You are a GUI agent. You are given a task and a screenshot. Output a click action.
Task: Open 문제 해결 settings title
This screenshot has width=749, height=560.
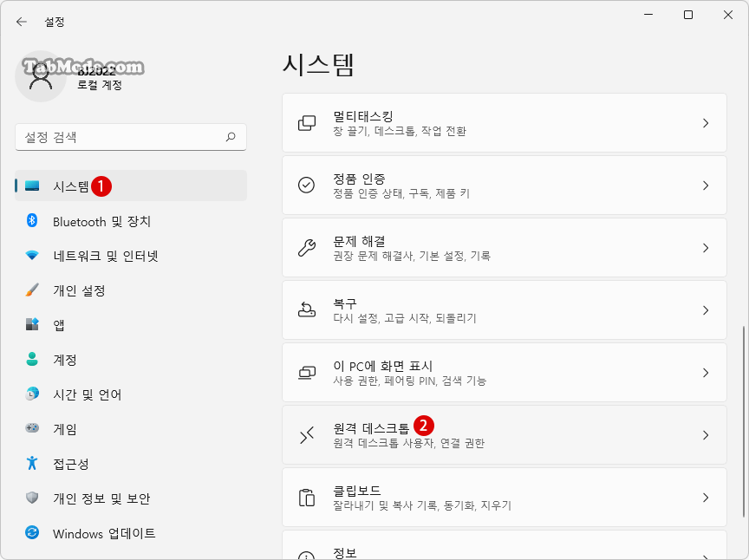click(359, 241)
